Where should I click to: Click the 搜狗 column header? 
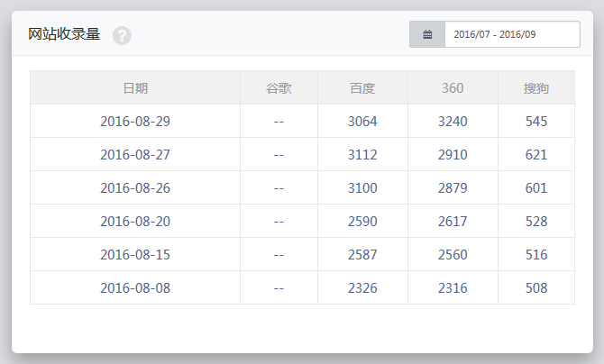536,88
